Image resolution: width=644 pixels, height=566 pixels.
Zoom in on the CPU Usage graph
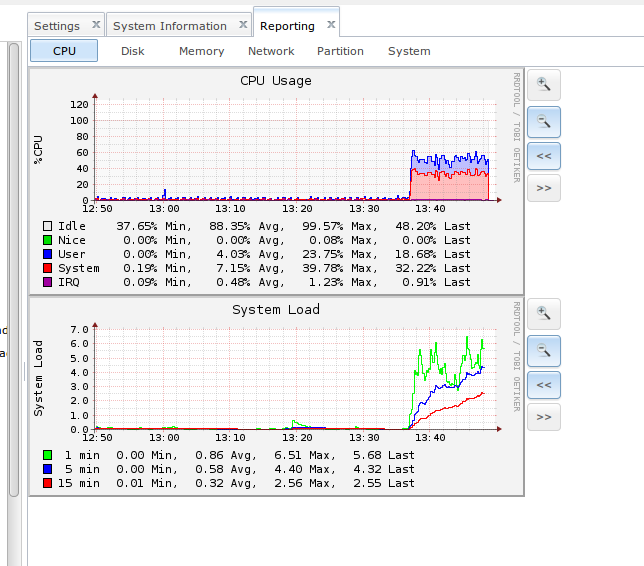coord(543,85)
